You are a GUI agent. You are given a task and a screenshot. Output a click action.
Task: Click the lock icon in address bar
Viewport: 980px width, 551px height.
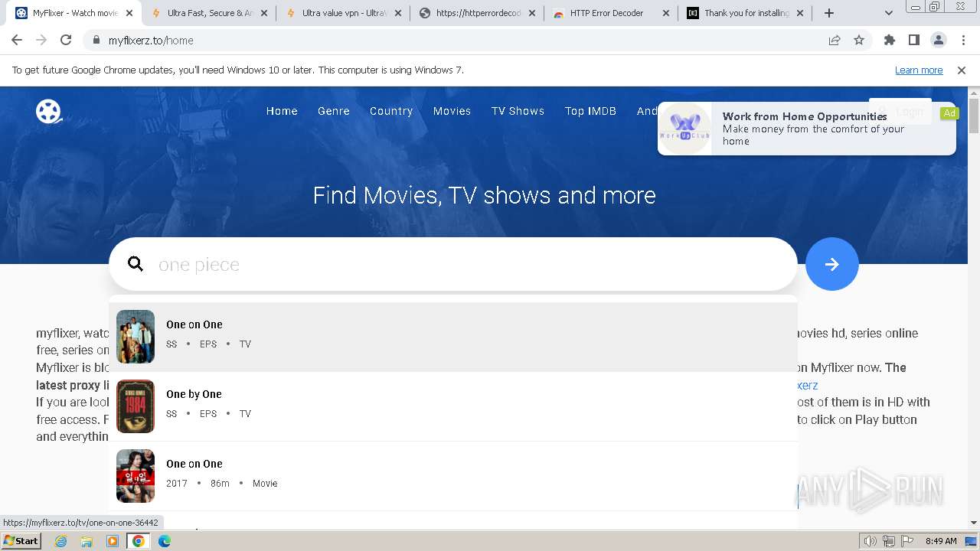click(x=96, y=41)
